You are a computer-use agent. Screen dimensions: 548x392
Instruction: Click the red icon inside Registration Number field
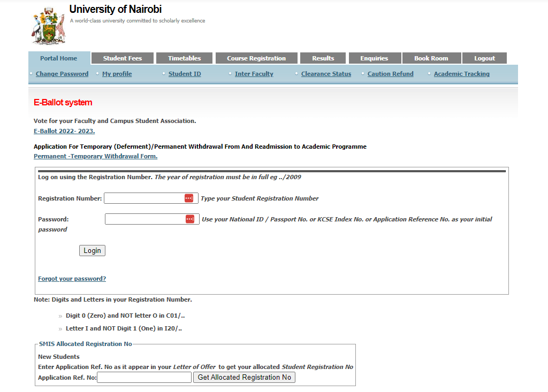click(188, 198)
